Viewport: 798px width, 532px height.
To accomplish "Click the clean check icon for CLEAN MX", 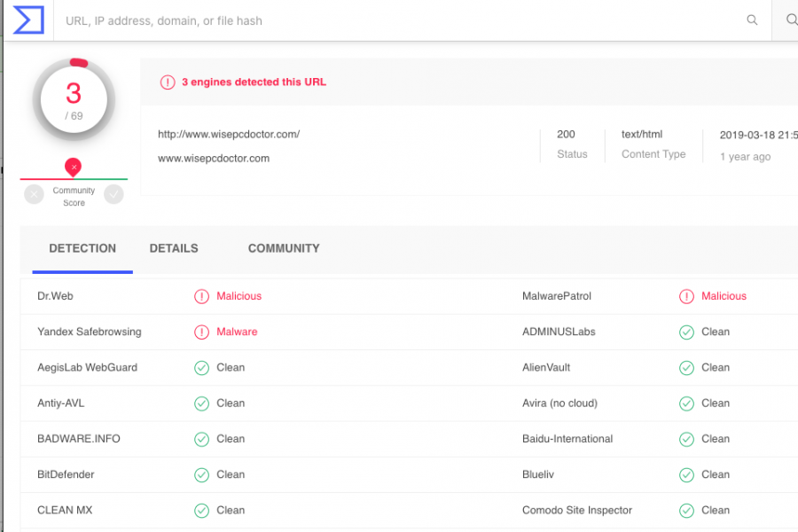I will pyautogui.click(x=201, y=510).
